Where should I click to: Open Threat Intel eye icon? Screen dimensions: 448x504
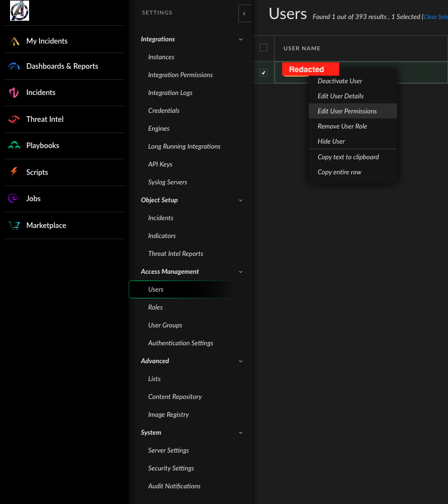(x=15, y=119)
